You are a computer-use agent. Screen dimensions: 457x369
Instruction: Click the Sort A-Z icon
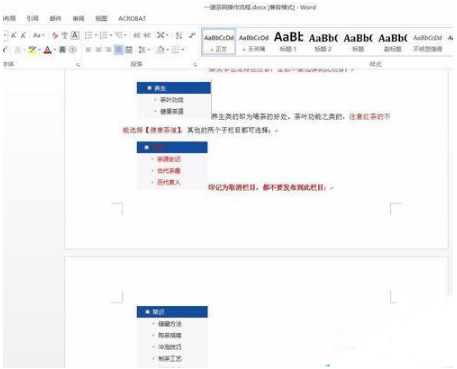click(x=179, y=35)
